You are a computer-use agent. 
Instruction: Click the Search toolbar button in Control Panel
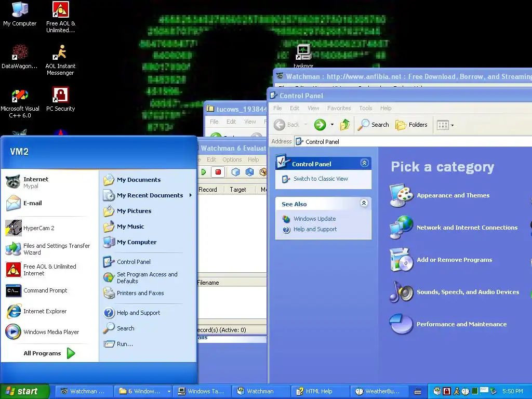tap(374, 125)
